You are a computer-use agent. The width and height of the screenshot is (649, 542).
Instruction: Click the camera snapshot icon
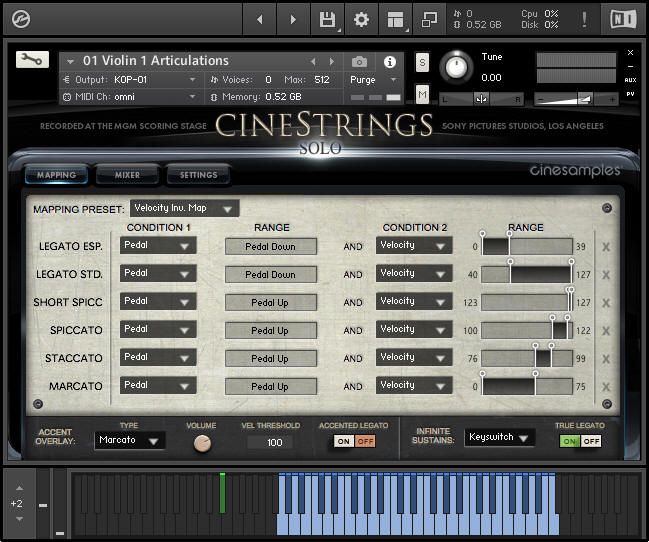click(x=359, y=62)
